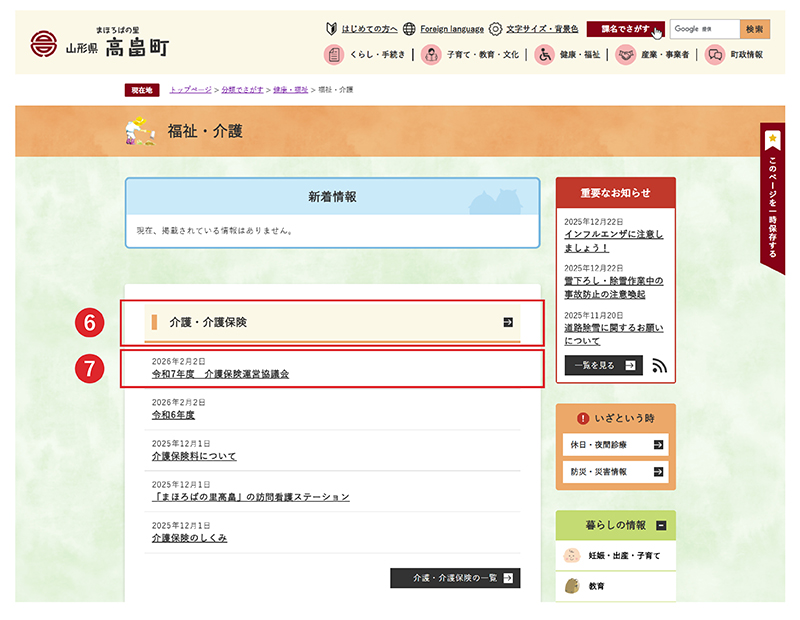Open the Foreign language globe icon

[408, 29]
